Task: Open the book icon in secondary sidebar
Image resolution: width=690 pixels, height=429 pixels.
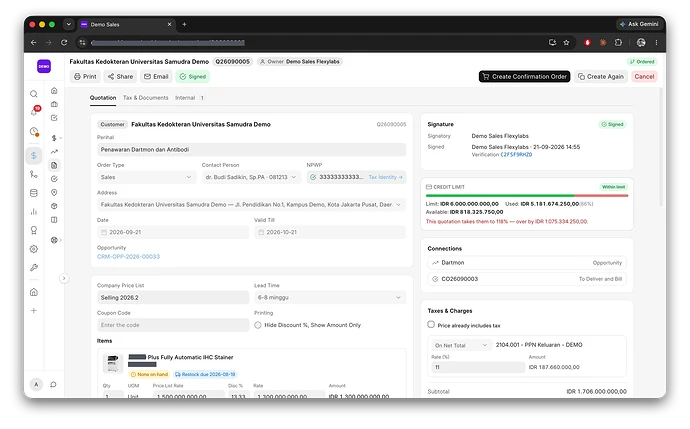Action: 54,220
